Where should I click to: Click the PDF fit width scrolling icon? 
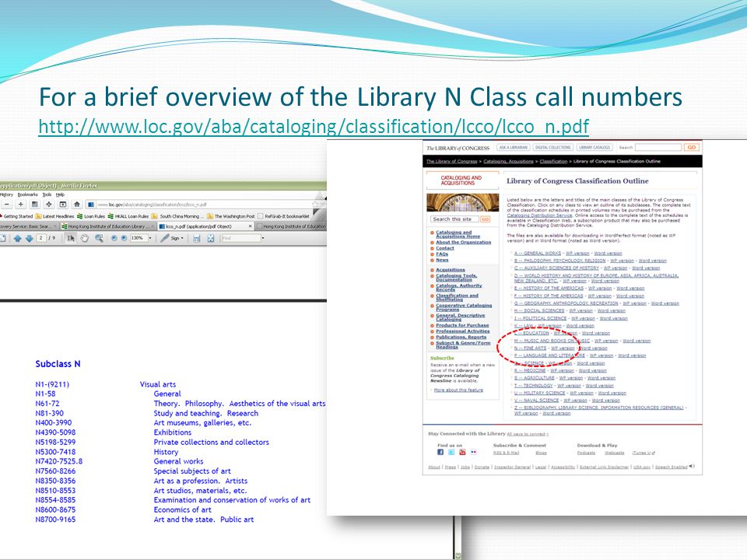196,238
